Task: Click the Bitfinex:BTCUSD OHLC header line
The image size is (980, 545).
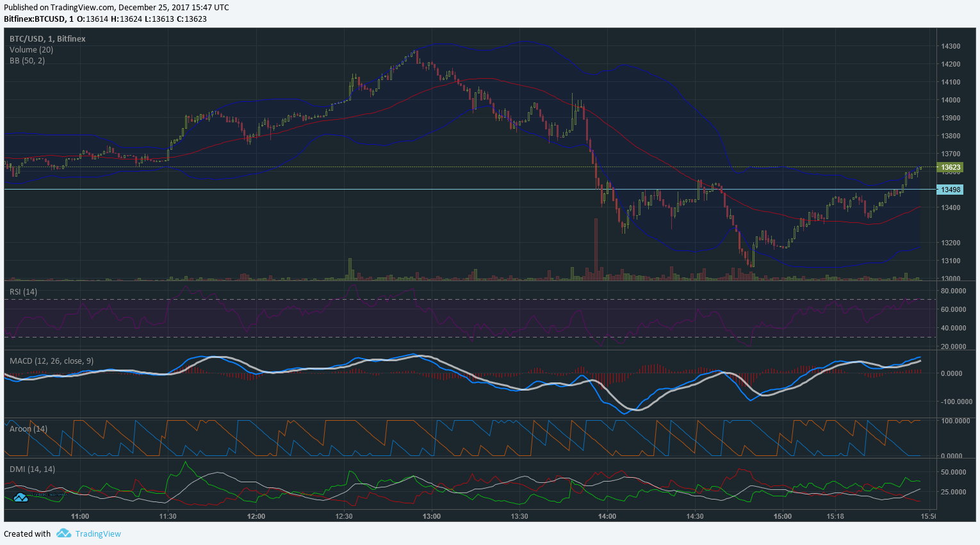Action: pos(105,19)
